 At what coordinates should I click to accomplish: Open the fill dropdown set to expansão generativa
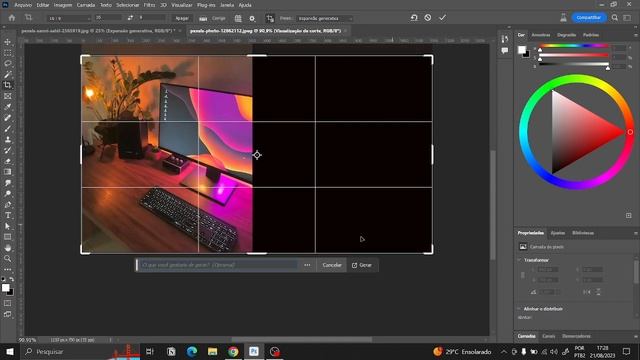click(325, 18)
